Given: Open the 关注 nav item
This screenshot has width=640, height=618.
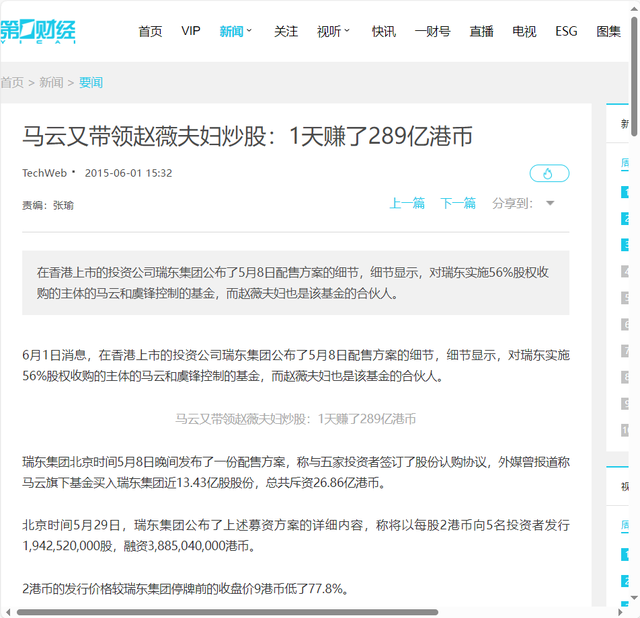Looking at the screenshot, I should 286,31.
